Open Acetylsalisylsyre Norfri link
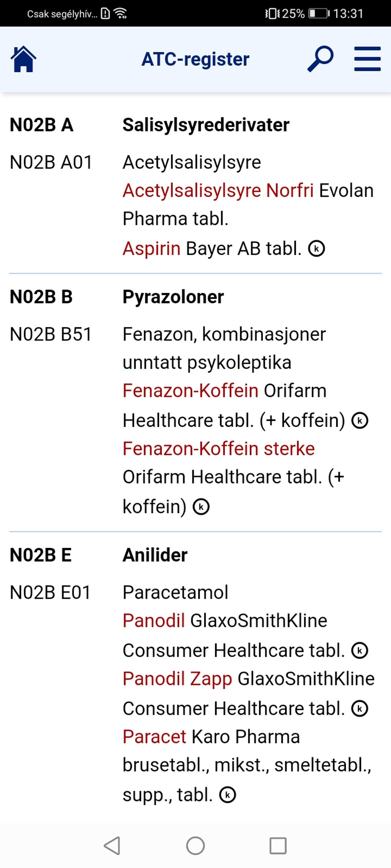Image resolution: width=391 pixels, height=868 pixels. tap(218, 190)
